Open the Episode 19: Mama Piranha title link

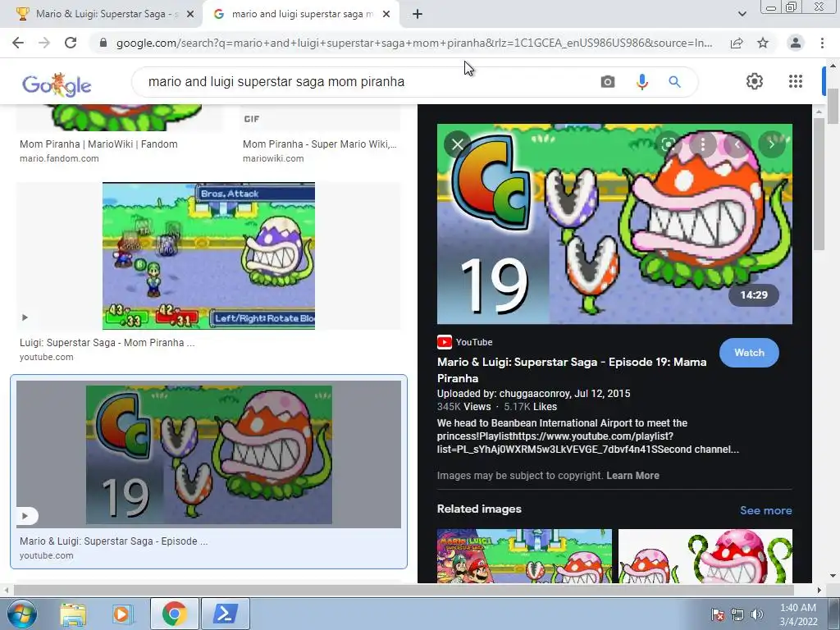pyautogui.click(x=572, y=370)
